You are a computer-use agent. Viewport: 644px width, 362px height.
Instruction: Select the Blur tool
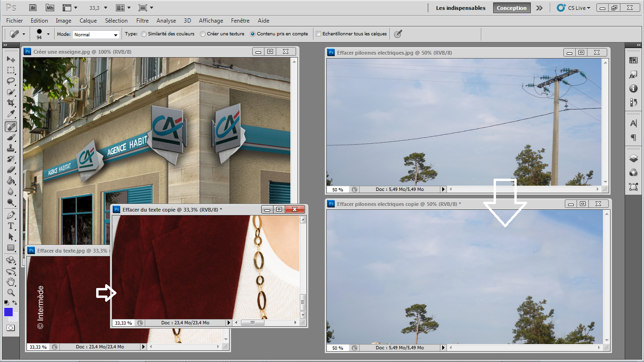click(11, 191)
